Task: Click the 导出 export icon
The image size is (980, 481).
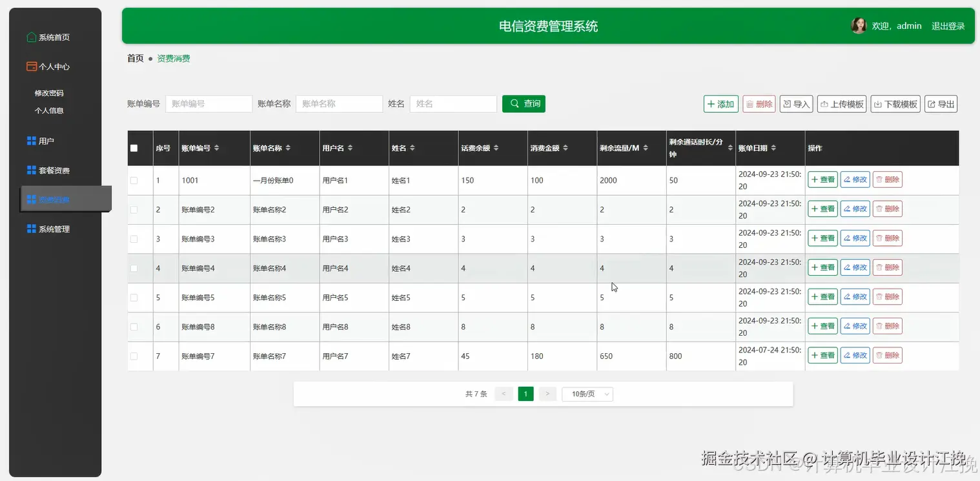Action: point(932,103)
